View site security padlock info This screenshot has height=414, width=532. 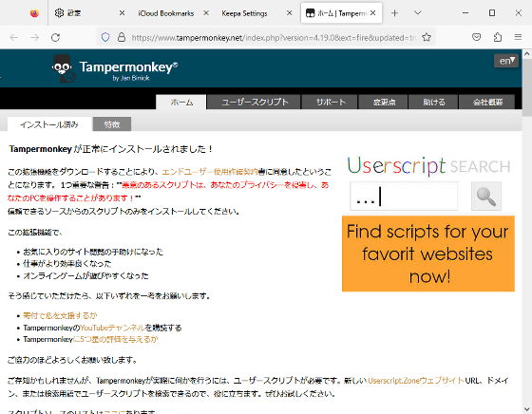click(x=122, y=37)
